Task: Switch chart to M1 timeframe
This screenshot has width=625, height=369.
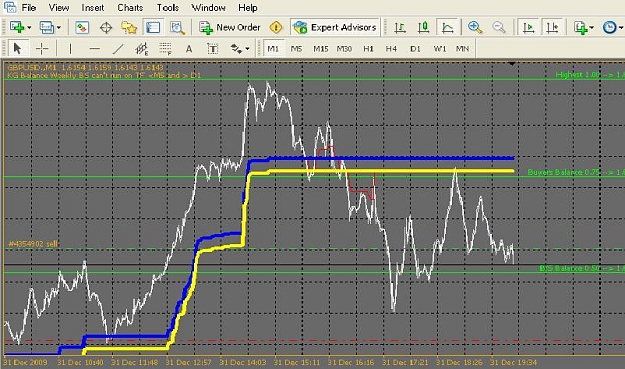Action: point(273,49)
